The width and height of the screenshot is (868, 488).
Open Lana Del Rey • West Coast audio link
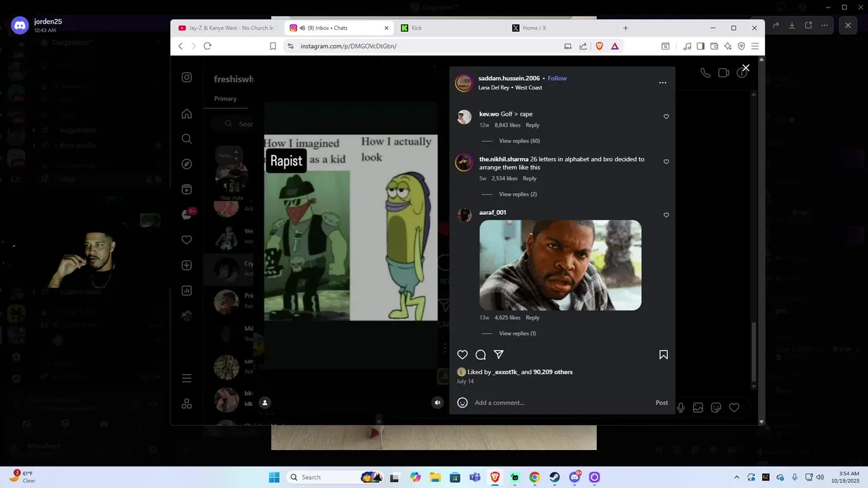tap(510, 87)
